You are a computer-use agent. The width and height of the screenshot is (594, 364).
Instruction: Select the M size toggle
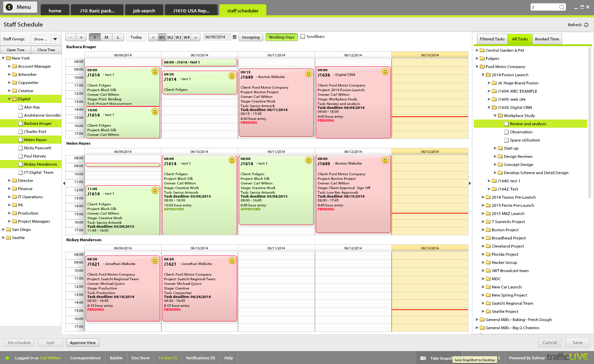pos(106,37)
